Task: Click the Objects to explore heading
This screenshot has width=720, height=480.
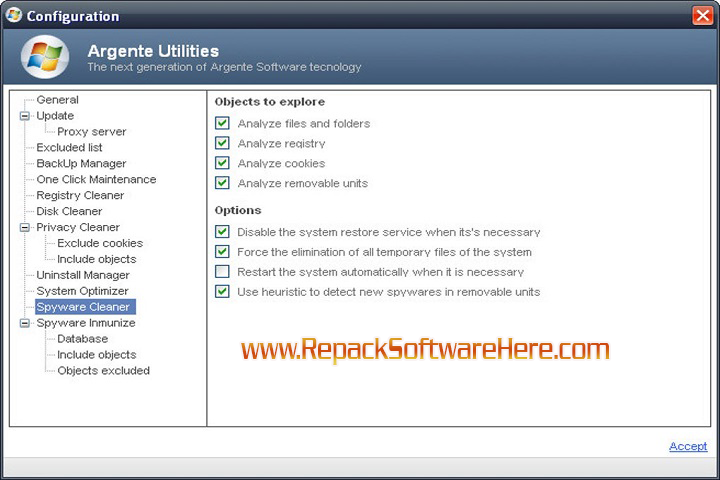Action: click(270, 102)
